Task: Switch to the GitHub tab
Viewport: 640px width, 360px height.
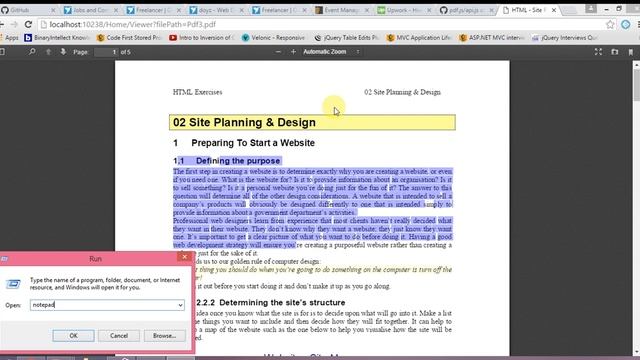Action: [28, 10]
